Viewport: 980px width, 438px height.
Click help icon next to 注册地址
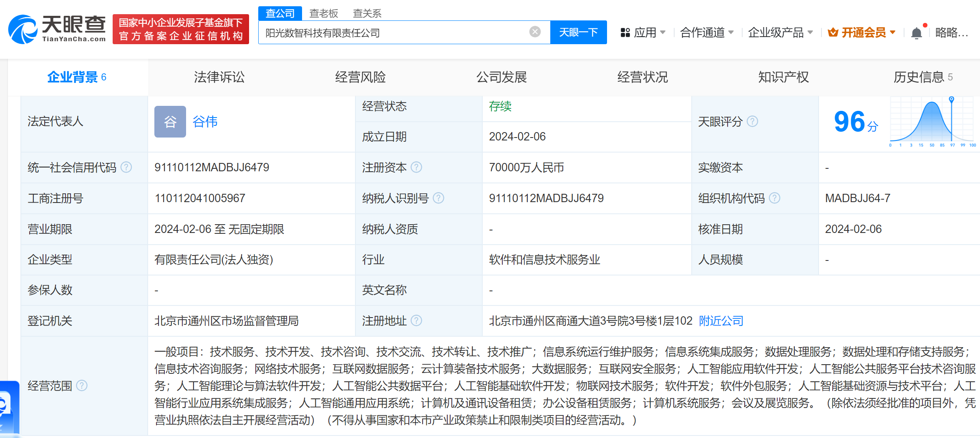416,320
